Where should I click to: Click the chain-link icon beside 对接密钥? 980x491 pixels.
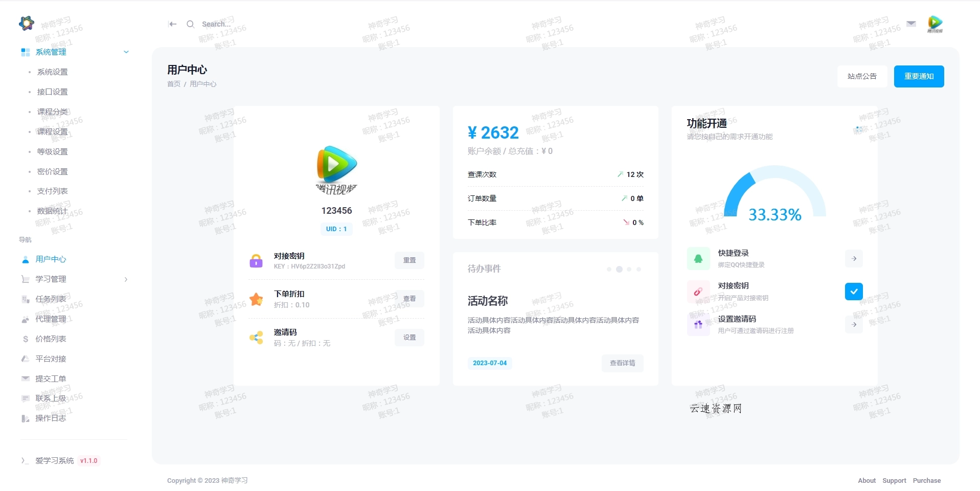pos(698,291)
